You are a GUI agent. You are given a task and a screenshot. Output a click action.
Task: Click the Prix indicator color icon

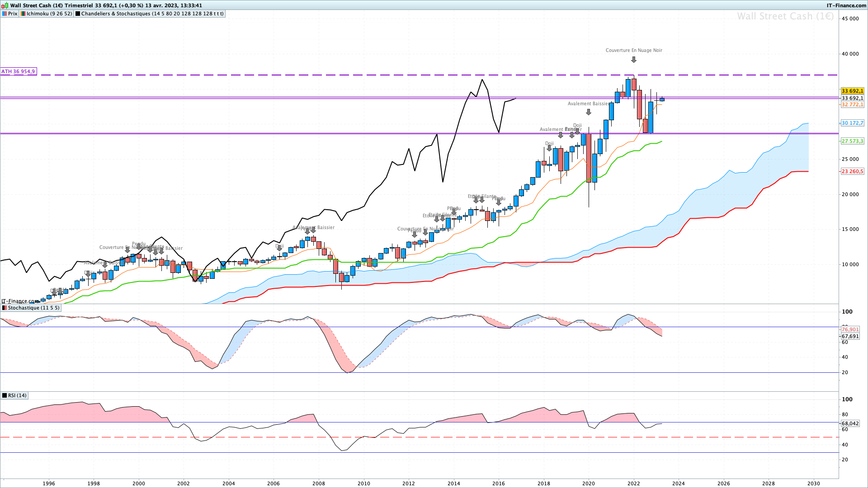[5, 14]
